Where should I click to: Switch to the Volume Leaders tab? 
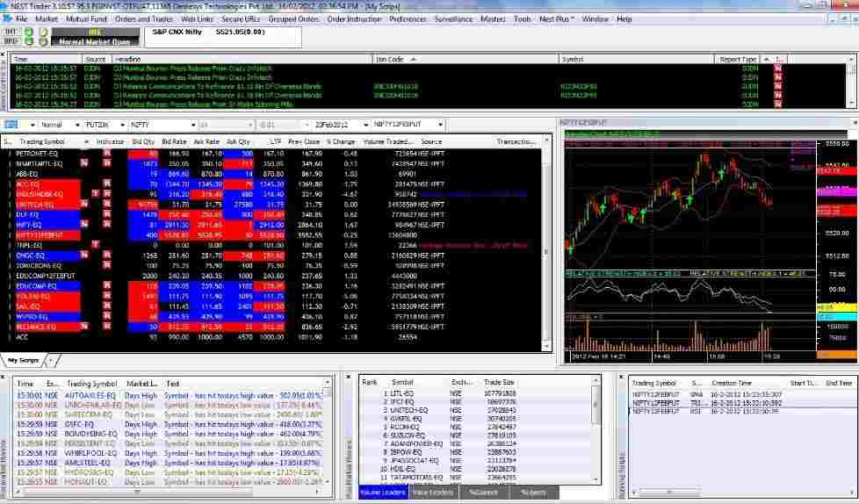(384, 492)
